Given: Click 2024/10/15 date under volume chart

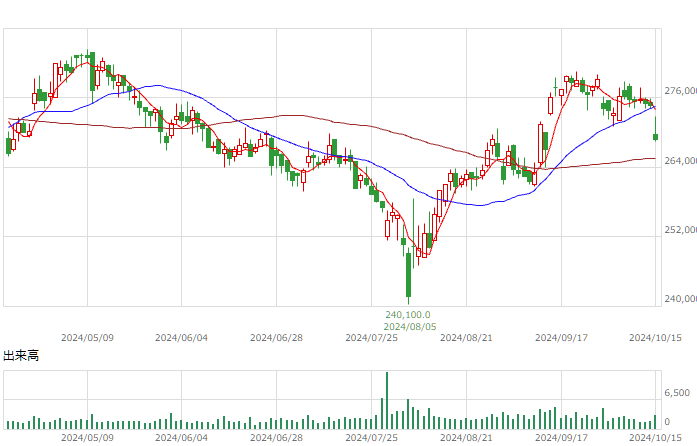Looking at the screenshot, I should [x=655, y=438].
